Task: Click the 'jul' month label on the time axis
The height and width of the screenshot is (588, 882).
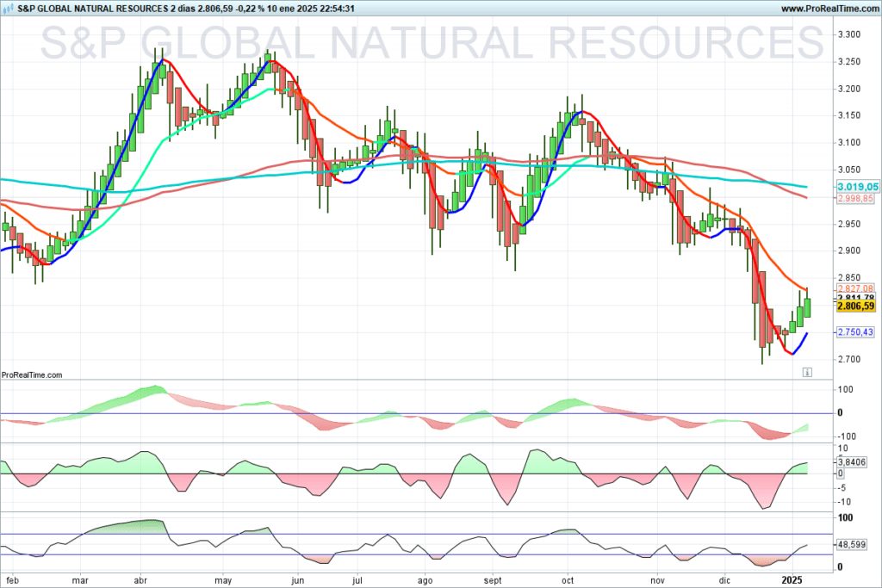Action: pos(357,580)
